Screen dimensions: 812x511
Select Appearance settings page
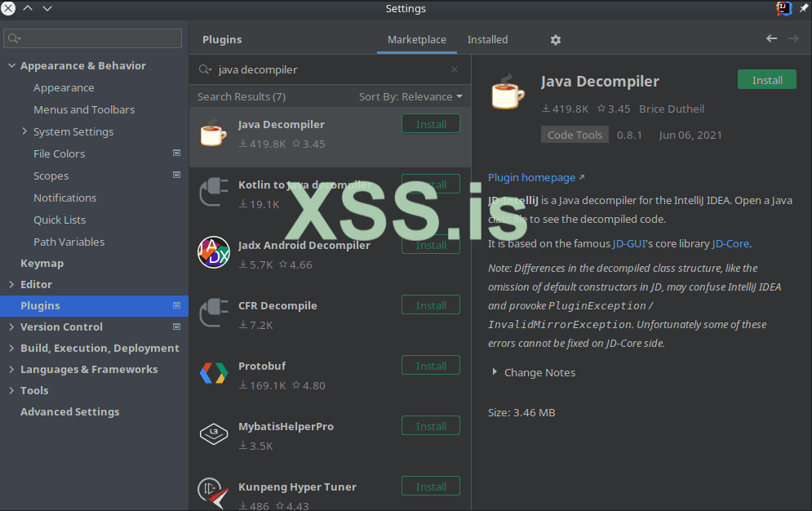pyautogui.click(x=64, y=88)
